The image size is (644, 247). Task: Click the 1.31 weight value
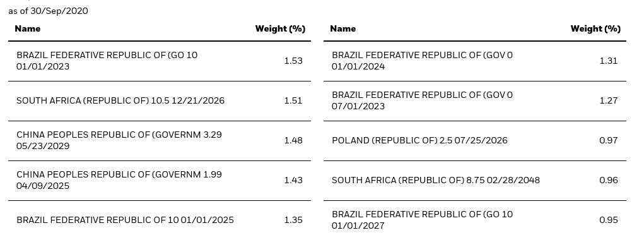(609, 61)
